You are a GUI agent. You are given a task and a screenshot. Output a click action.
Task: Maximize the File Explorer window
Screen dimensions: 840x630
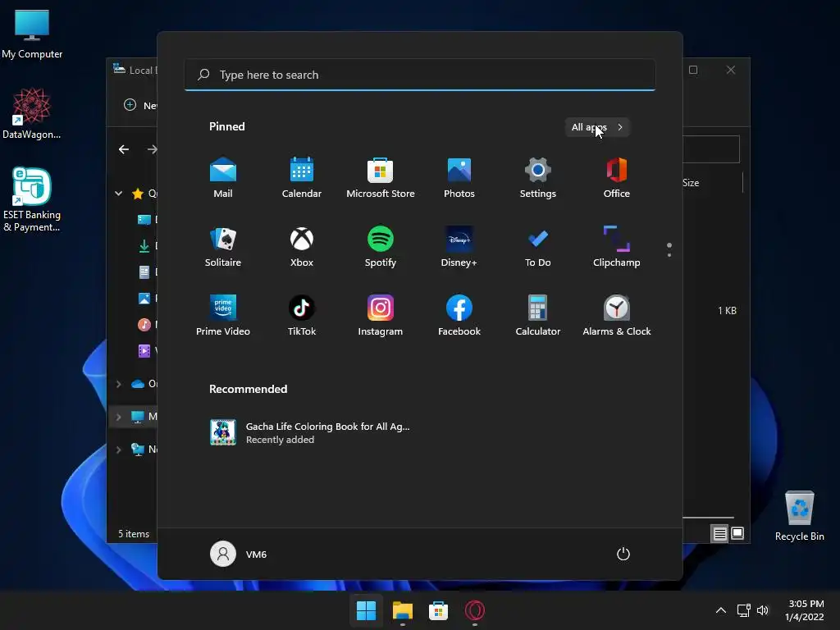[693, 71]
